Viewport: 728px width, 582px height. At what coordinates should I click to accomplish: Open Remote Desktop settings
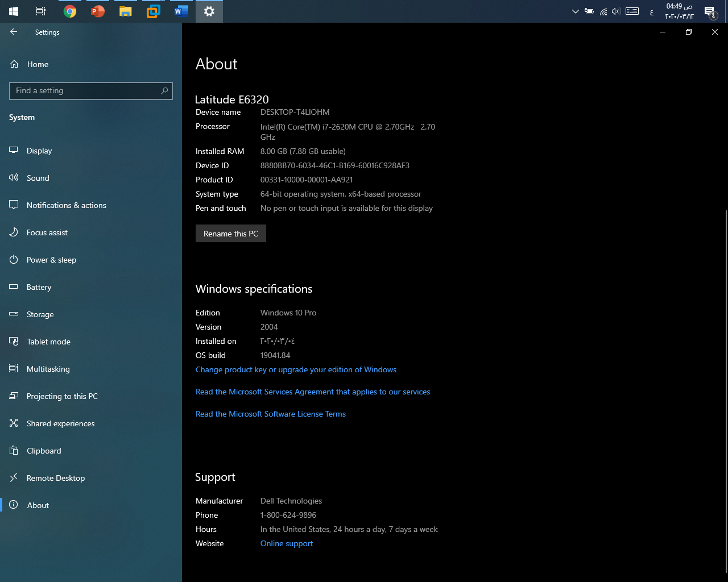pos(91,478)
